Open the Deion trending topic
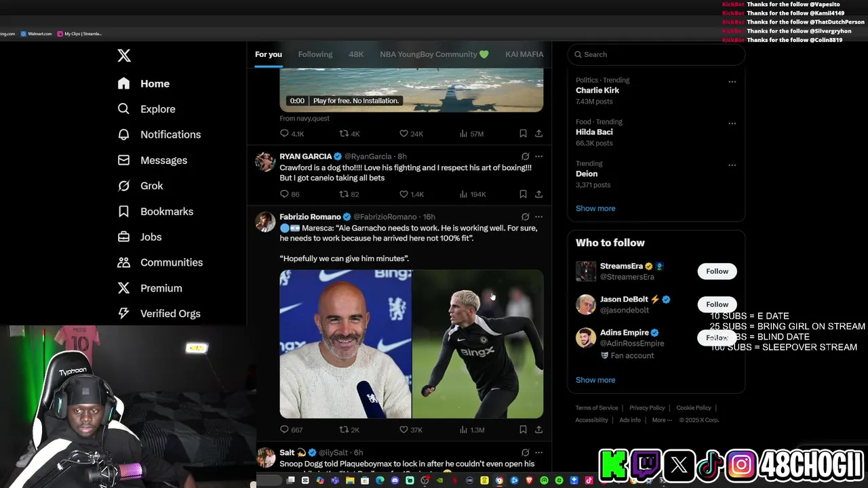868x488 pixels. [587, 174]
